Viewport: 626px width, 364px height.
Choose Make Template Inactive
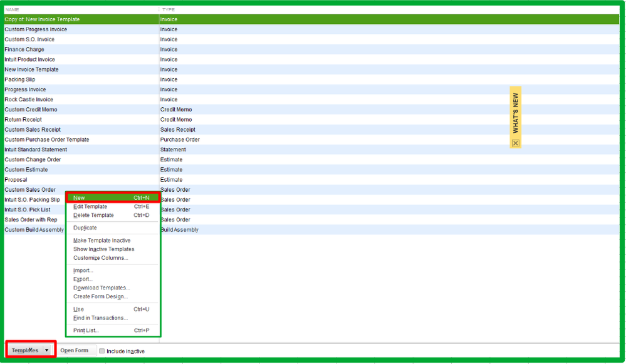click(x=113, y=241)
